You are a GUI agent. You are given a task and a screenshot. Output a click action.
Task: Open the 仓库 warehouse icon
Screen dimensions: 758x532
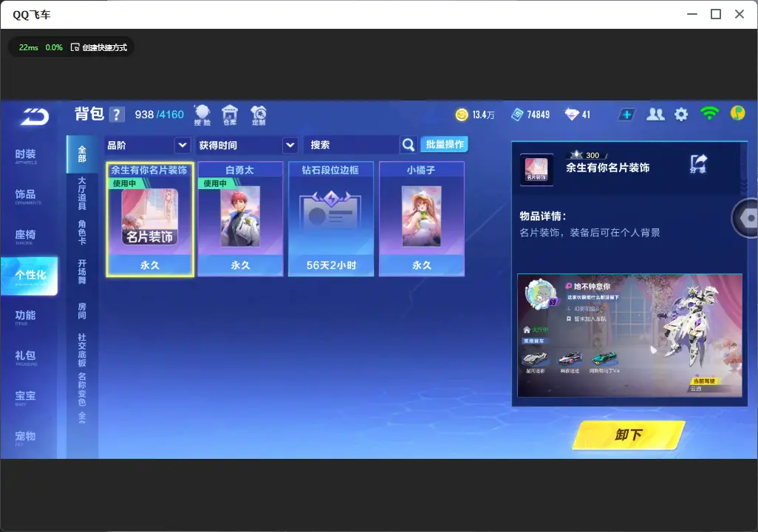[230, 115]
